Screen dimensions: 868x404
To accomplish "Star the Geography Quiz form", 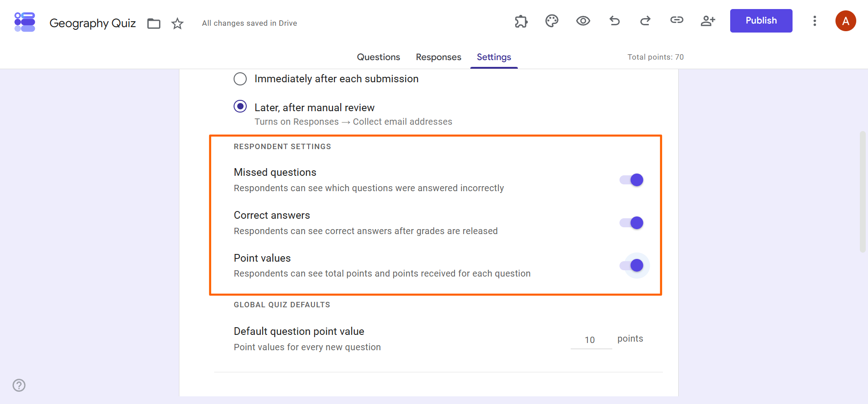I will coord(178,23).
